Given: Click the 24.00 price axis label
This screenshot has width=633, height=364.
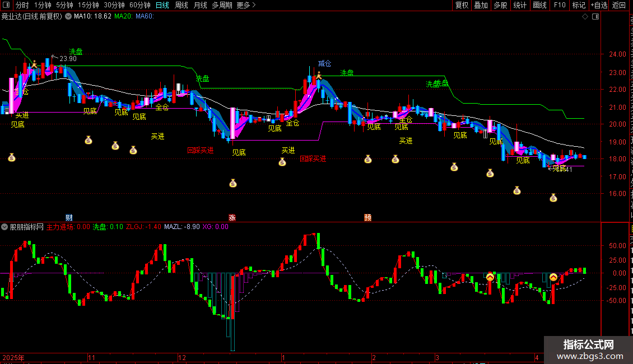Looking at the screenshot, I should click(617, 54).
